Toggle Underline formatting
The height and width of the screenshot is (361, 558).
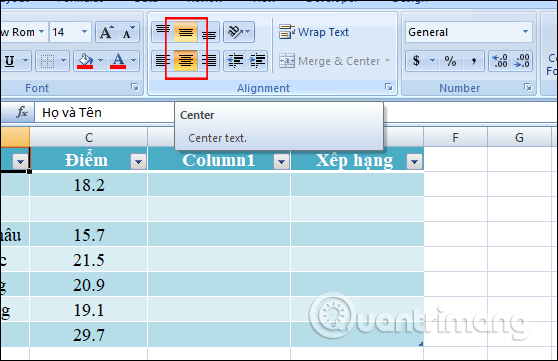pos(10,61)
